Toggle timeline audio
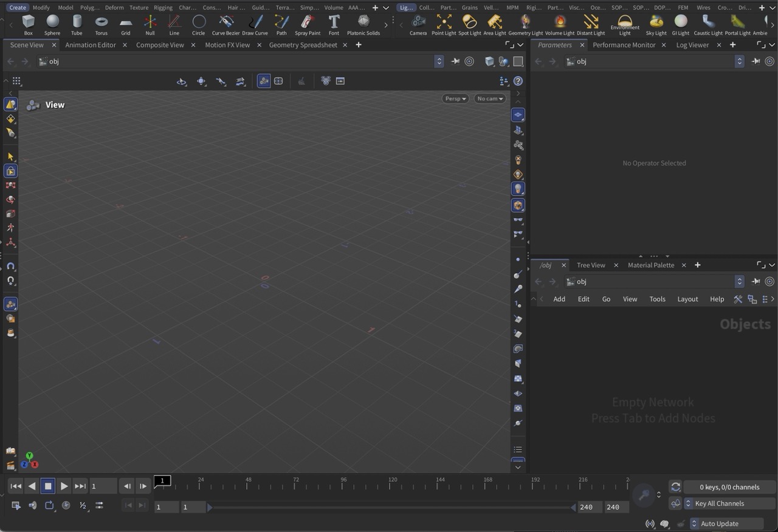 point(33,505)
